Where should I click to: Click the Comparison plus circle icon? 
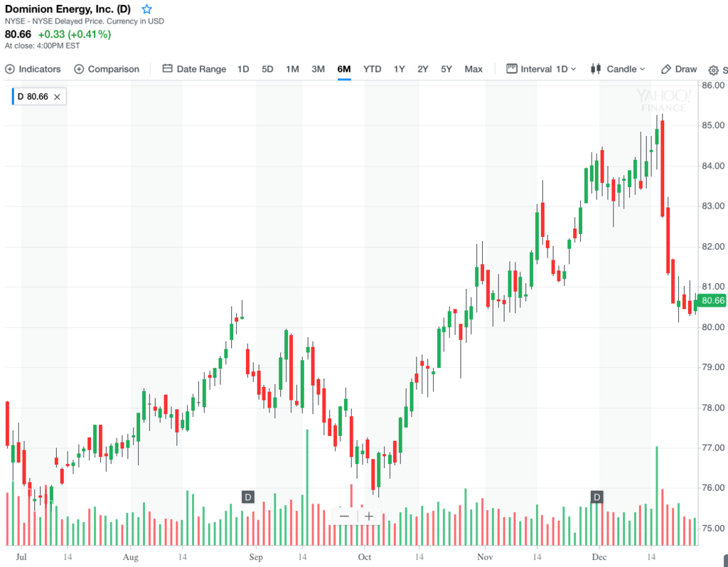click(x=79, y=69)
